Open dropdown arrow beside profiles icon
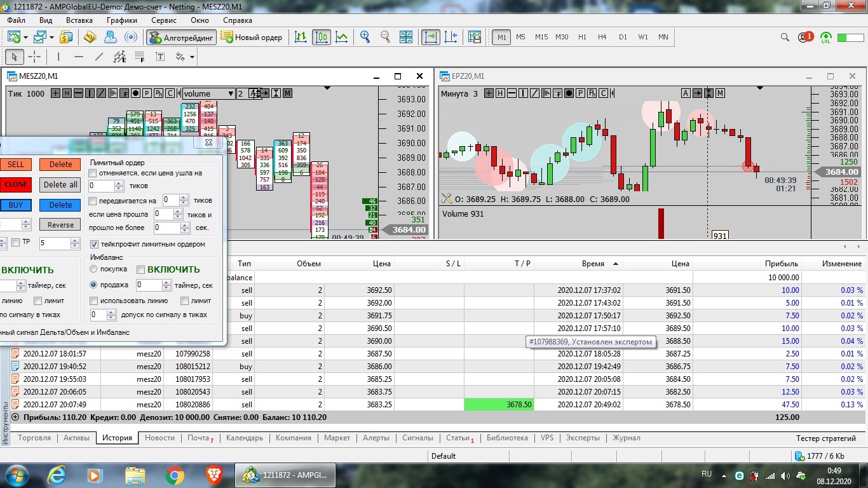 pos(52,37)
